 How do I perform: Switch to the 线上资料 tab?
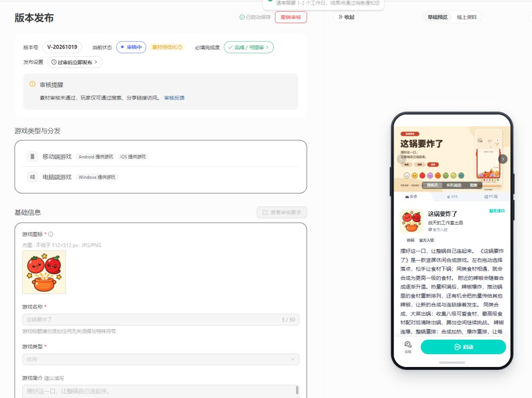tap(466, 17)
